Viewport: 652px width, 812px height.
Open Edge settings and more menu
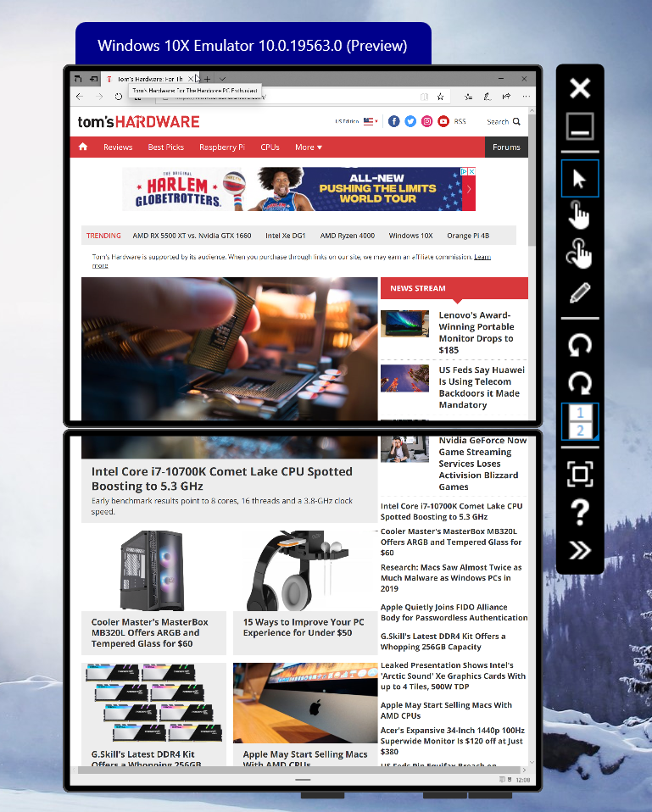pos(526,97)
